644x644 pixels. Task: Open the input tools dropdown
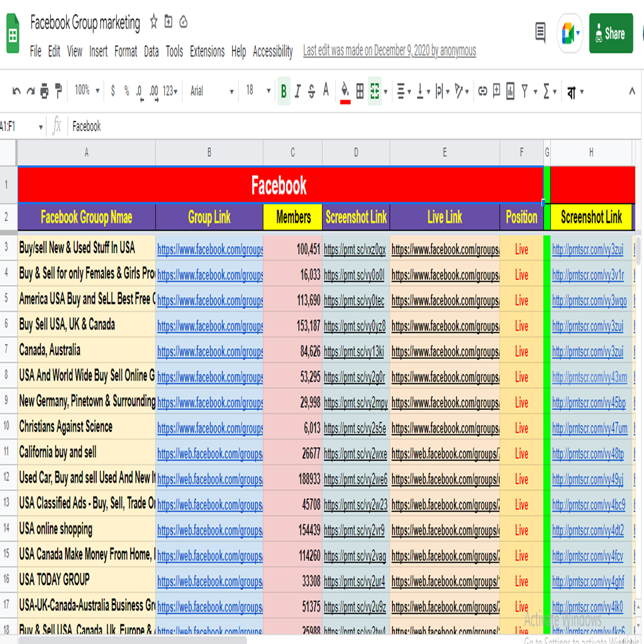pyautogui.click(x=575, y=92)
